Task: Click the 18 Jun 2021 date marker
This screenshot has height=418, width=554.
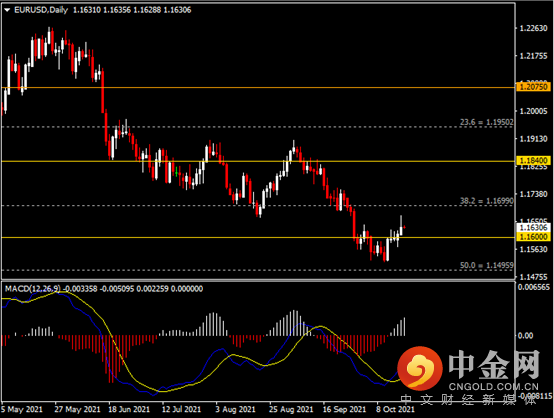Action: coord(129,409)
